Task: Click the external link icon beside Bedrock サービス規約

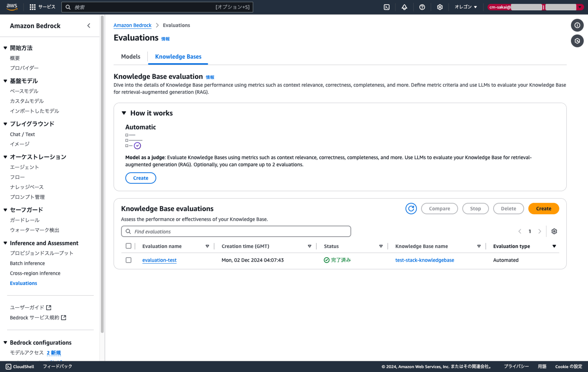Action: tap(64, 318)
